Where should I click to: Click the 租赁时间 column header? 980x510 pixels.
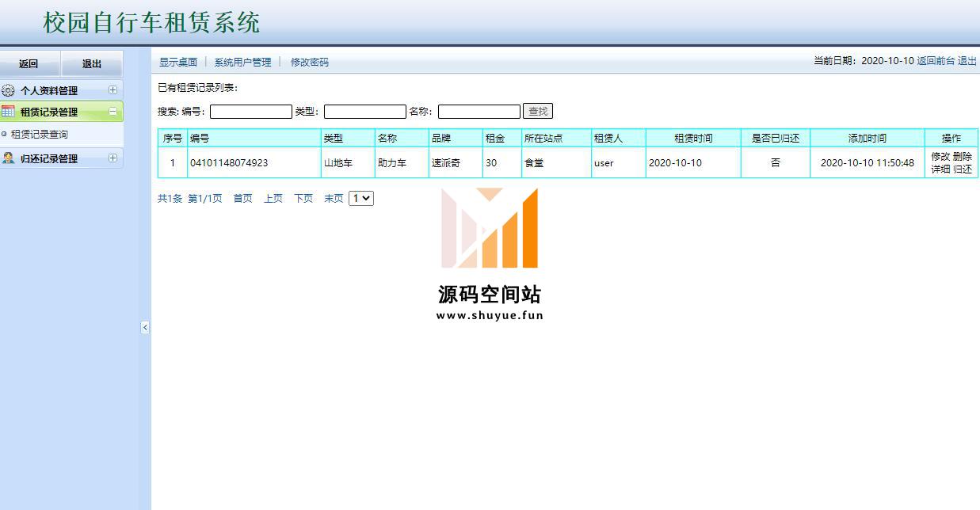(693, 138)
